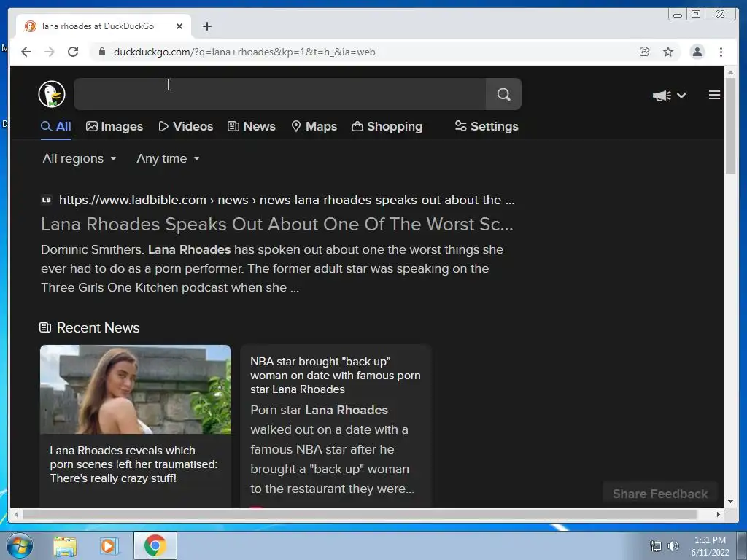Click horizontal scrollbar left arrow

pyautogui.click(x=16, y=514)
